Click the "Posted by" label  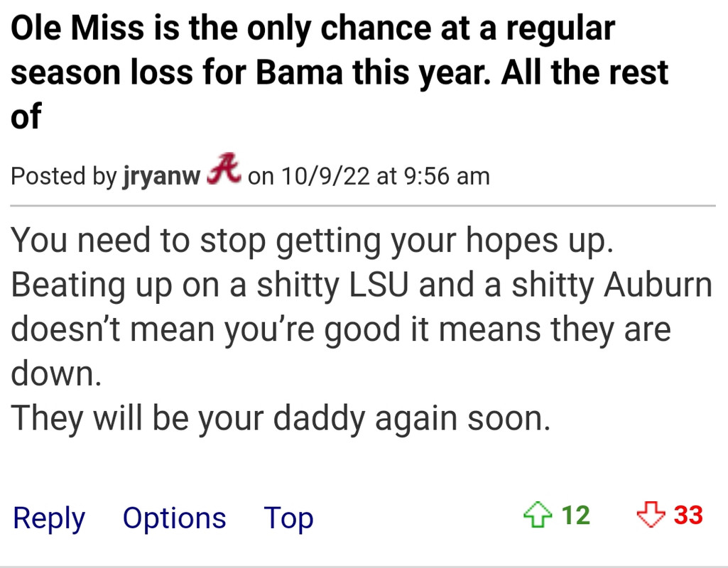pos(64,176)
